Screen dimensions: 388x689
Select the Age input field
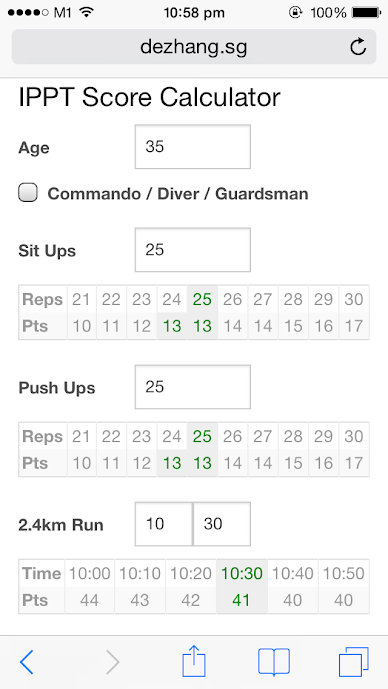193,146
